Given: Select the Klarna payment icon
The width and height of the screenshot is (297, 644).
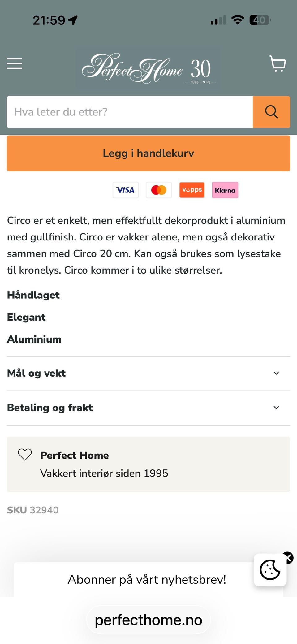Looking at the screenshot, I should (x=225, y=190).
